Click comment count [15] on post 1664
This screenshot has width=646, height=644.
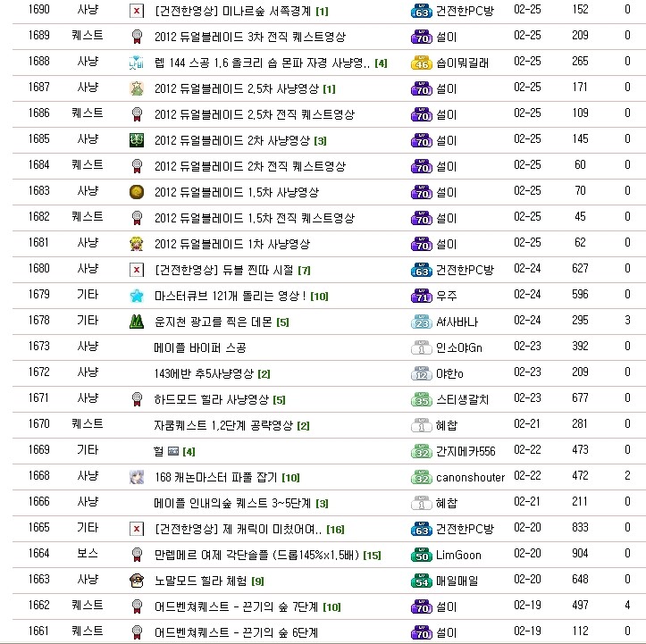tap(372, 555)
